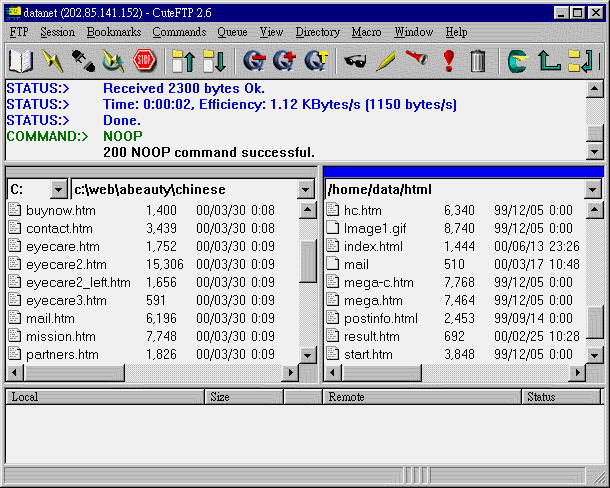Open the C: drive dropdown
The width and height of the screenshot is (610, 488).
coord(58,190)
